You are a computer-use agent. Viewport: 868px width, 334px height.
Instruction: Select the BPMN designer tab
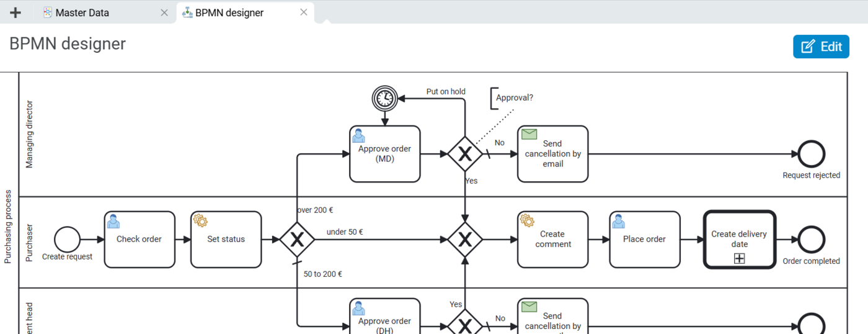click(245, 12)
